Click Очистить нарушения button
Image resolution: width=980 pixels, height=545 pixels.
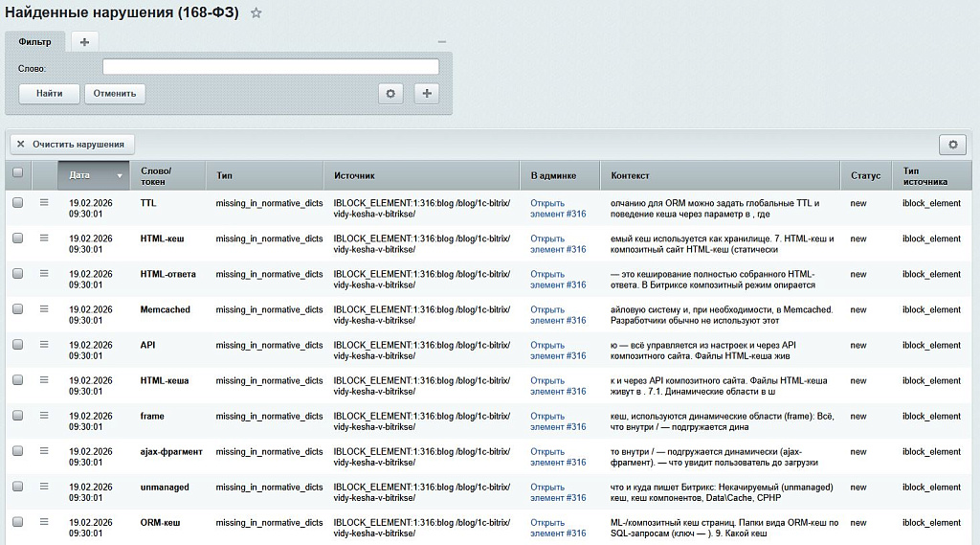72,144
